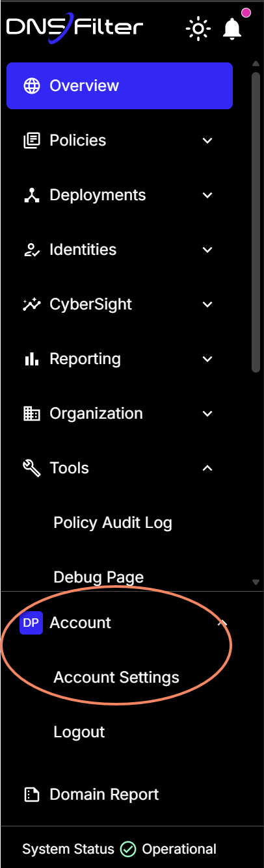Click the Identities user-check icon
This screenshot has height=868, width=264.
[31, 250]
